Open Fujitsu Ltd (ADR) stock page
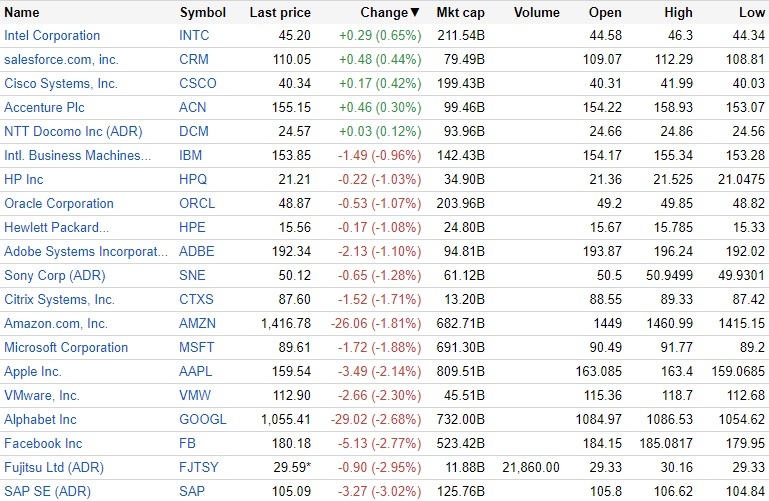Viewport: 769px width, 501px height. (x=54, y=468)
